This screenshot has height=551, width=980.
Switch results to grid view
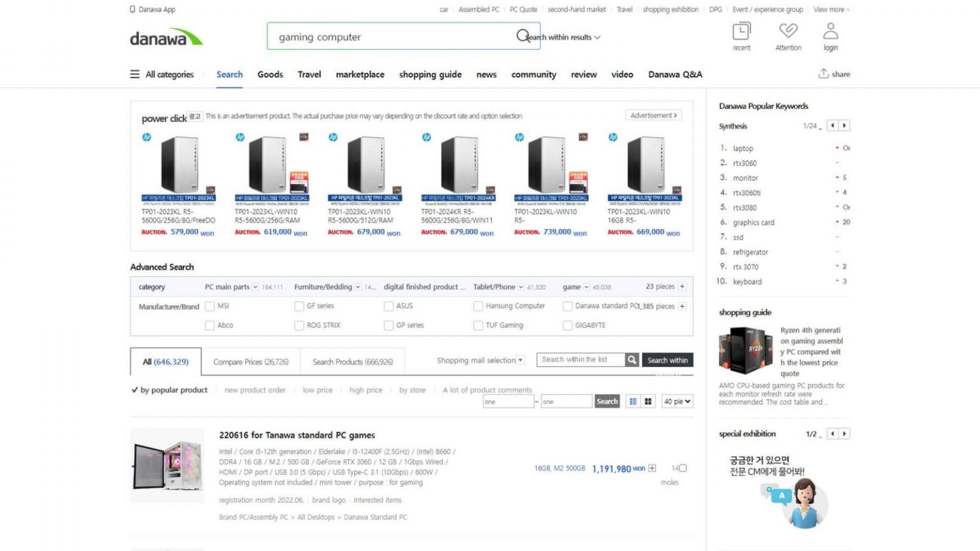648,400
